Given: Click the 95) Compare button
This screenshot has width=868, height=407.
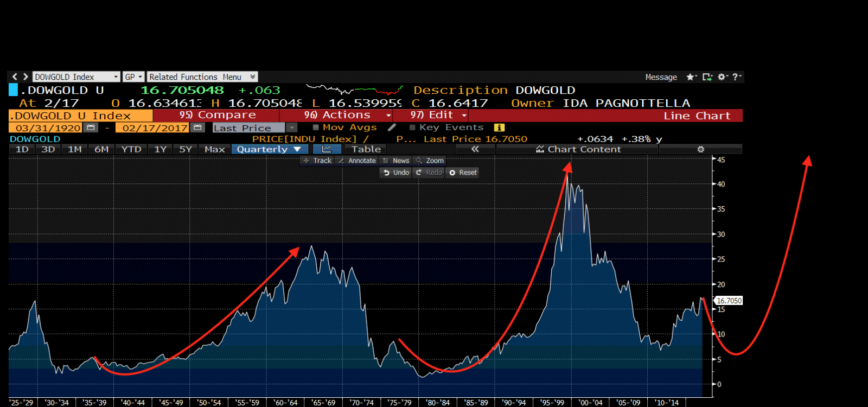Looking at the screenshot, I should click(x=217, y=116).
